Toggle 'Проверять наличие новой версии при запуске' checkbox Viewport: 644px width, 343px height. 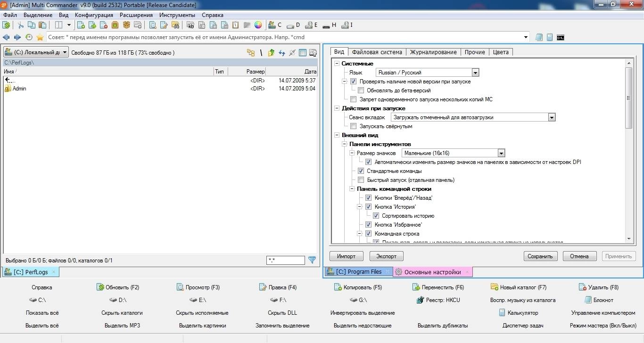[x=353, y=82]
